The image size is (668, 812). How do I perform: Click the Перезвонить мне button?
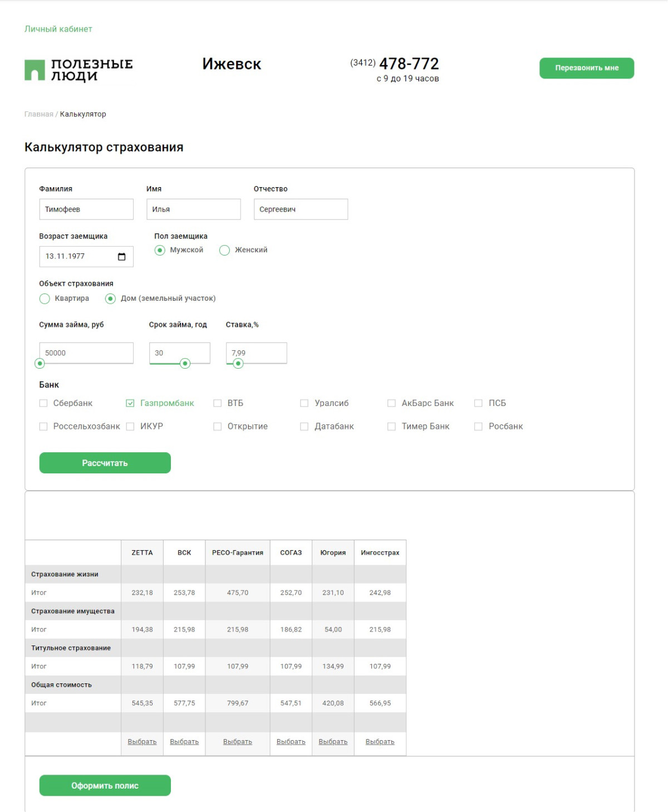coord(587,68)
